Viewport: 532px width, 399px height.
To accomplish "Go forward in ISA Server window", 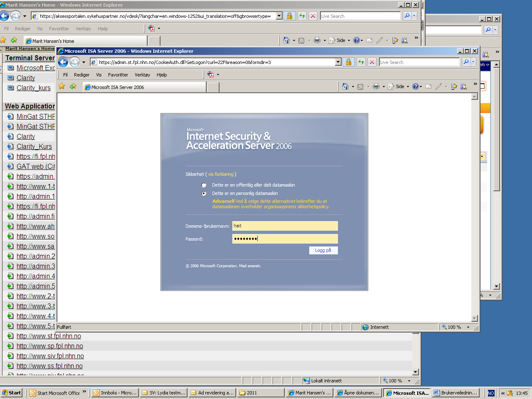I will 74,62.
